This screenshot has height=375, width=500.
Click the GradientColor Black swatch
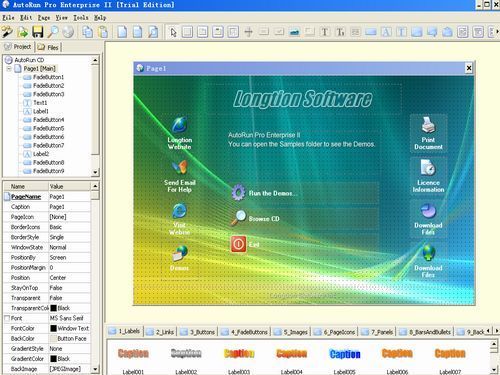click(x=54, y=359)
